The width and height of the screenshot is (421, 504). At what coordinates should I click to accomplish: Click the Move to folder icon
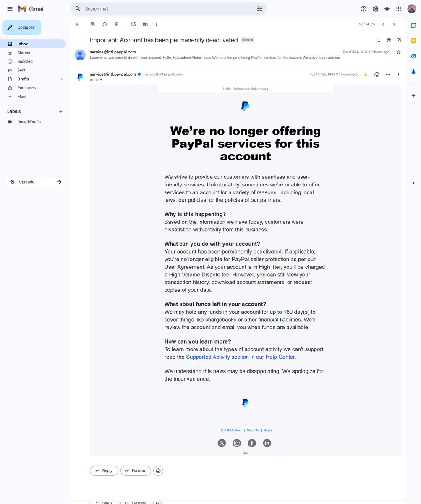145,24
